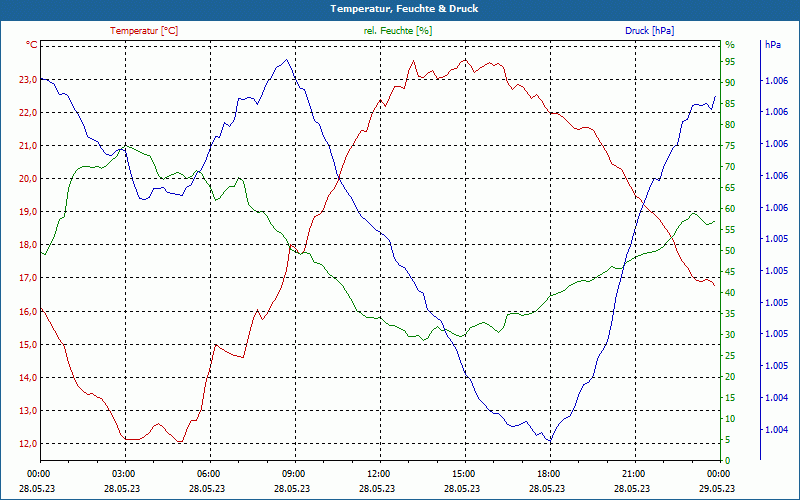Click the '09:00' time axis label
Image resolution: width=800 pixels, height=500 pixels.
point(293,473)
